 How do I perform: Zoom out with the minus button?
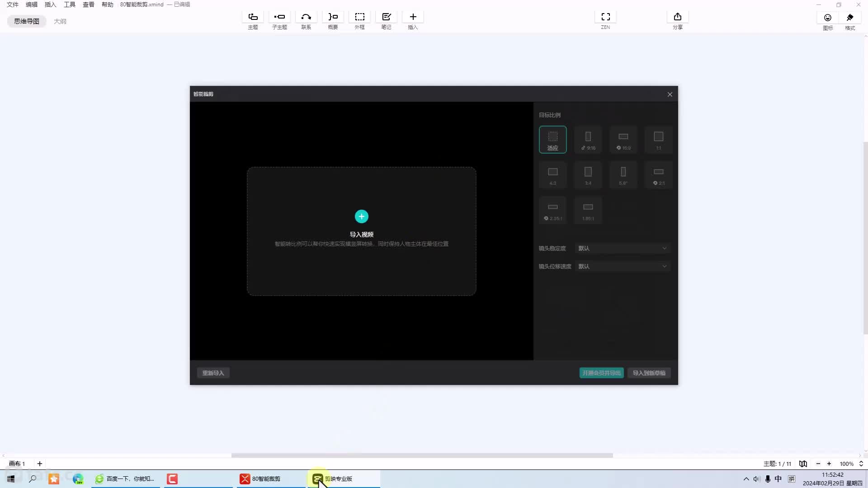pos(818,464)
